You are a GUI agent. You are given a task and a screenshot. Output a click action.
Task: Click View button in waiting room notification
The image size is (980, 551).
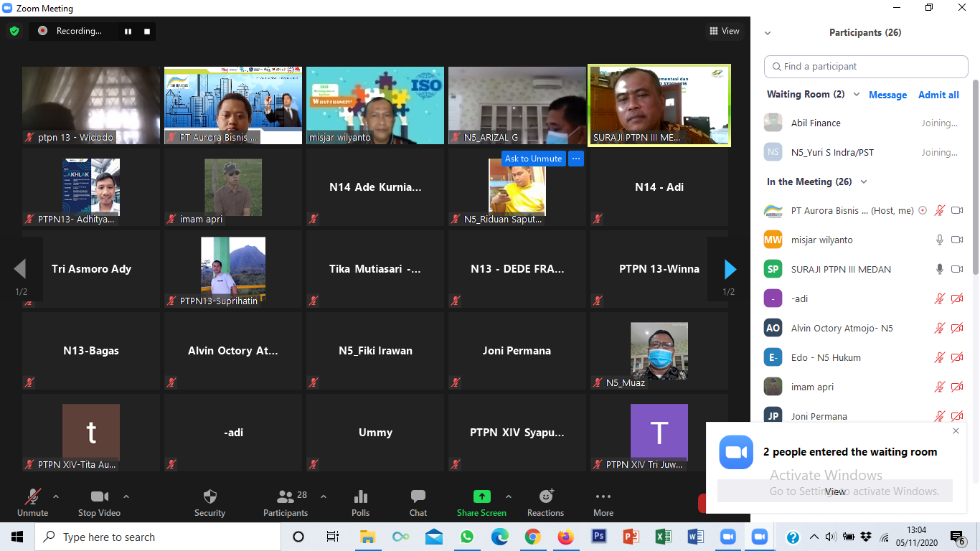[x=835, y=491]
